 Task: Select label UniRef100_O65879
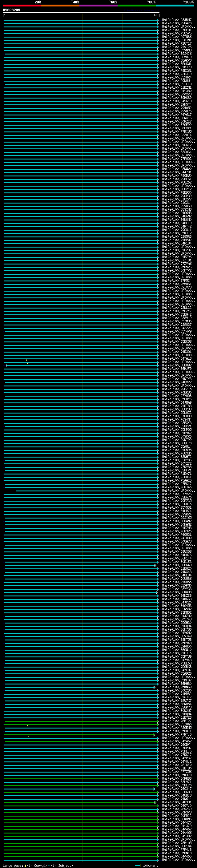coord(177,57)
